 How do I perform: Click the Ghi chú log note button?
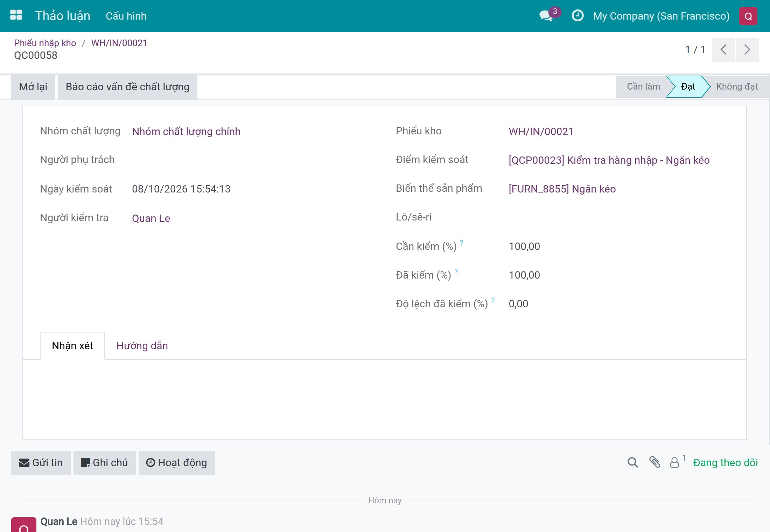[x=104, y=462]
